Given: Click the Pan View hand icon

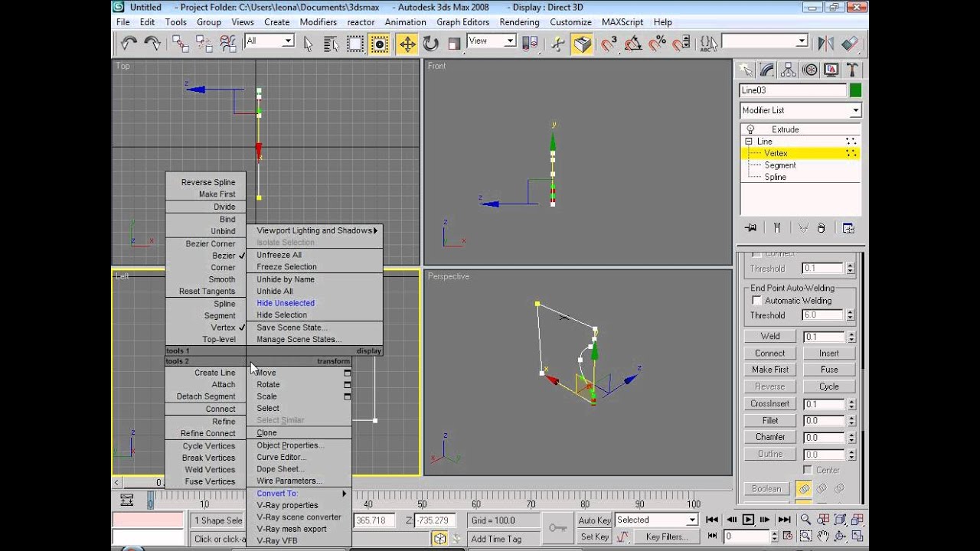Looking at the screenshot, I should pyautogui.click(x=824, y=536).
